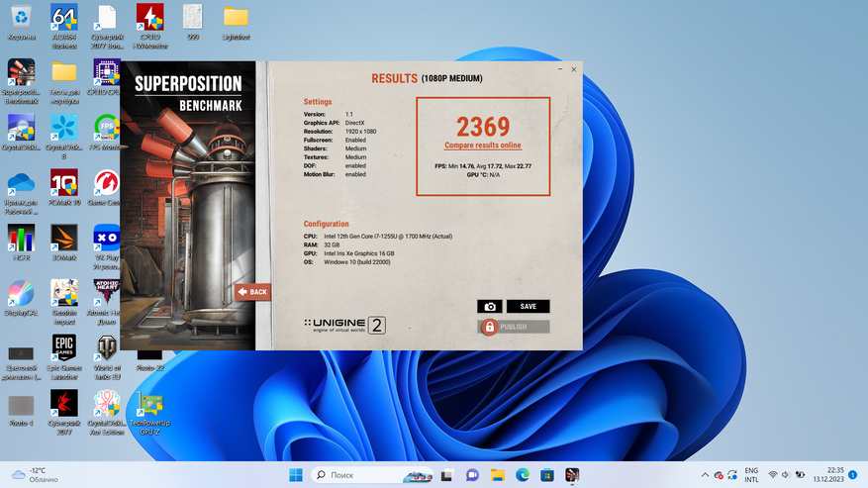This screenshot has height=488, width=868.
Task: Open the Windows Start menu
Action: [x=295, y=475]
